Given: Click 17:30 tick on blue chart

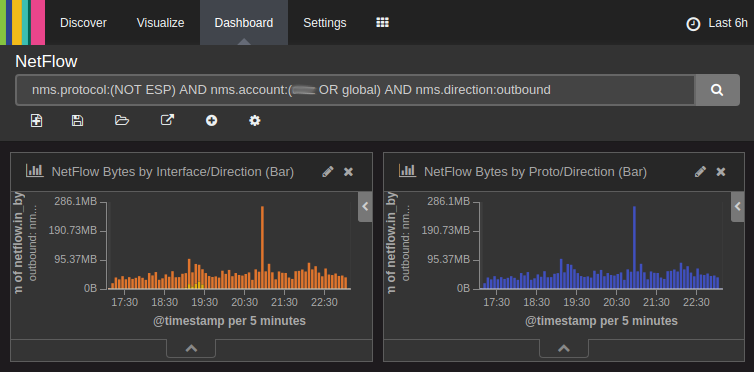Looking at the screenshot, I should pos(496,303).
